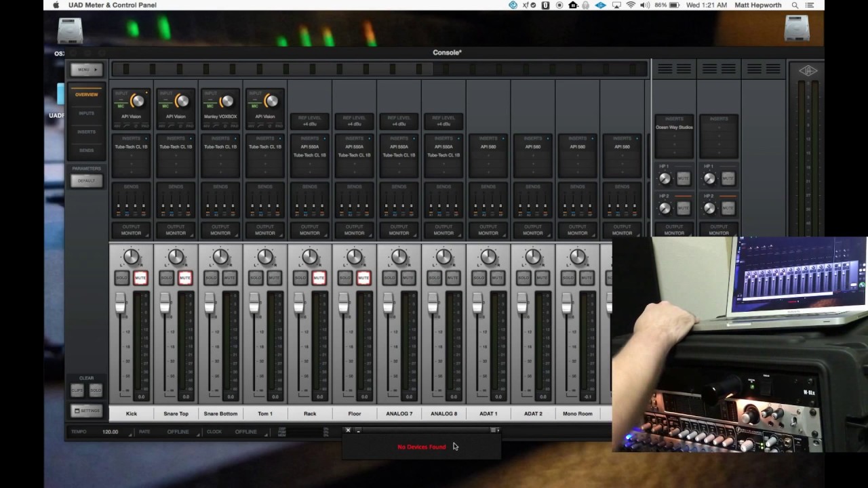Click the HP 2 knob on the Ocean Way Studios aux
The width and height of the screenshot is (868, 488).
point(665,209)
